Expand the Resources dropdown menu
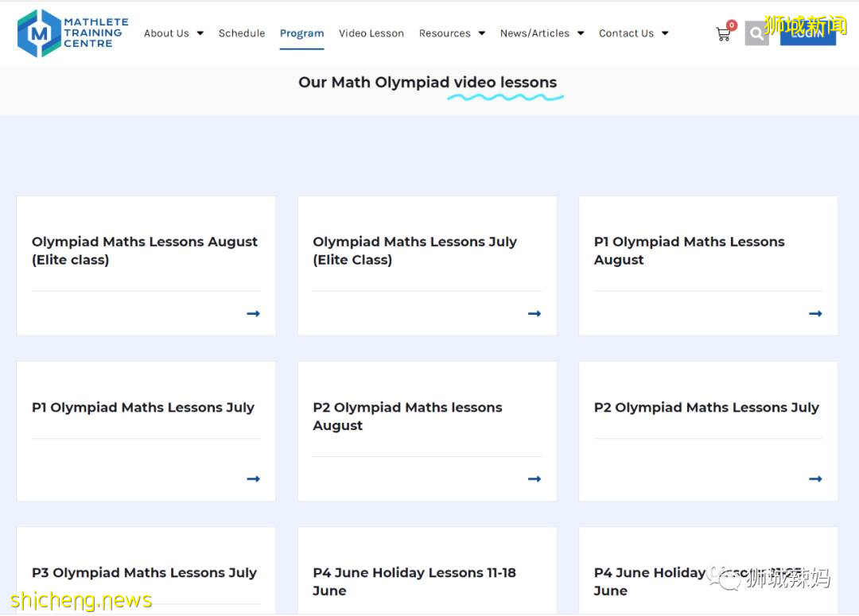 click(451, 33)
